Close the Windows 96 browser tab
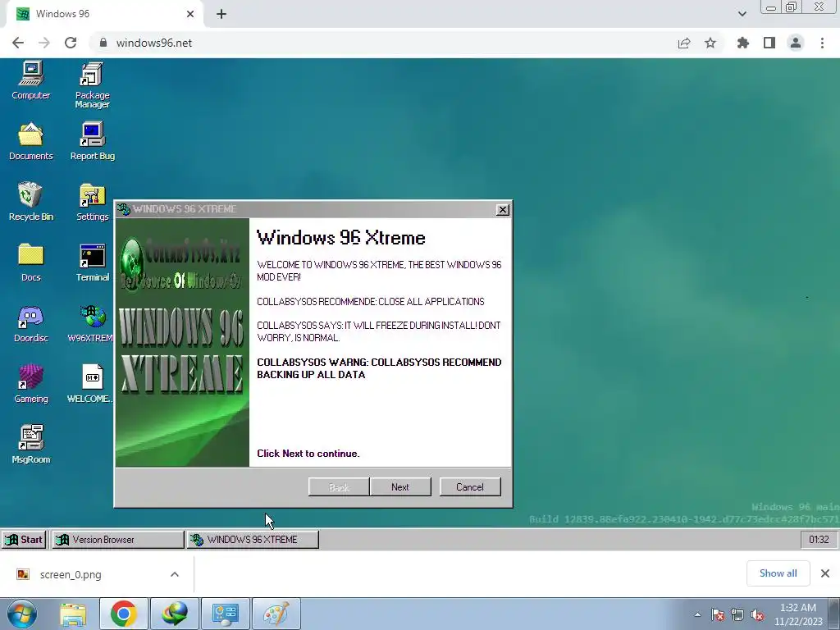This screenshot has width=840, height=630. (x=190, y=14)
